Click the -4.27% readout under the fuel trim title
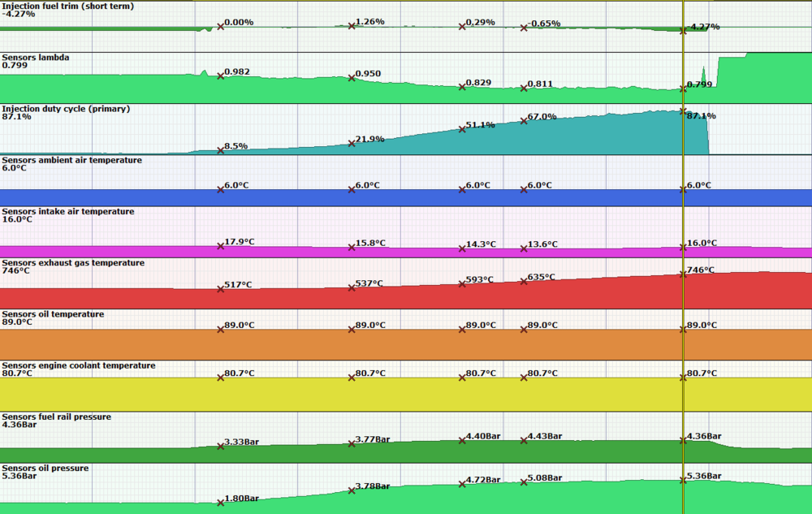This screenshot has width=812, height=514. pos(19,14)
